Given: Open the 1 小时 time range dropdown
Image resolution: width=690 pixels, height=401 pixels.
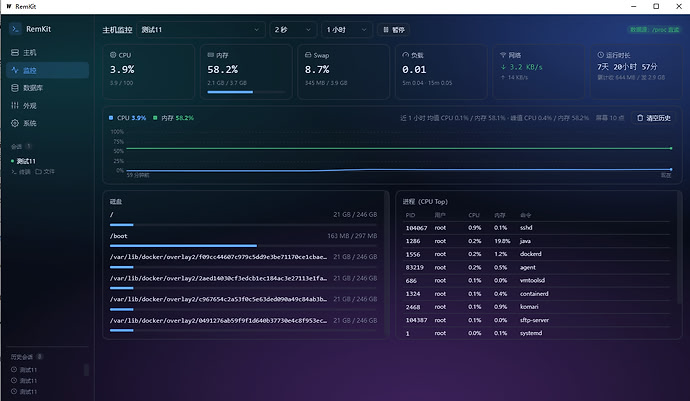Looking at the screenshot, I should tap(346, 29).
